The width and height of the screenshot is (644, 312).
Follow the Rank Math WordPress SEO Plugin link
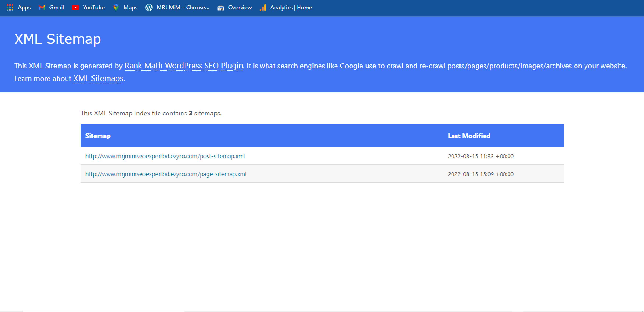coord(183,66)
